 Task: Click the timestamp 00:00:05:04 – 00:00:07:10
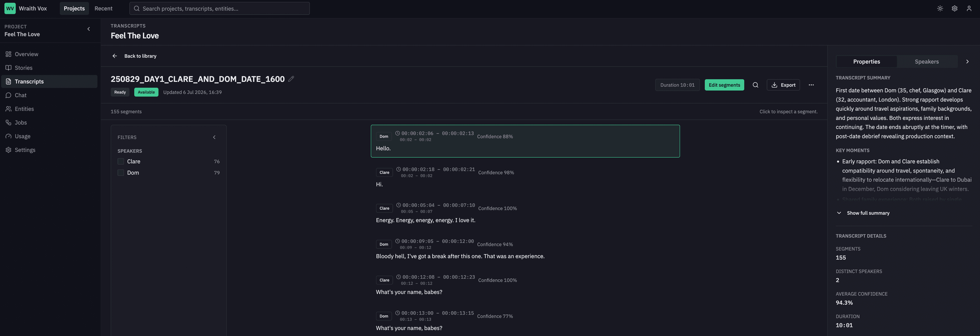click(438, 205)
